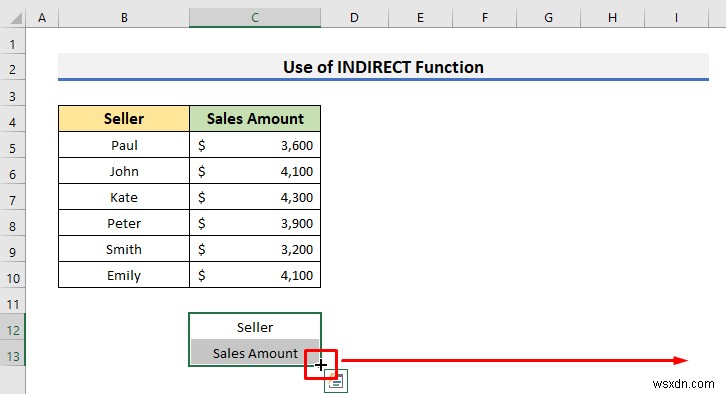The height and width of the screenshot is (394, 726).
Task: Select the cell containing Kate
Action: point(124,197)
